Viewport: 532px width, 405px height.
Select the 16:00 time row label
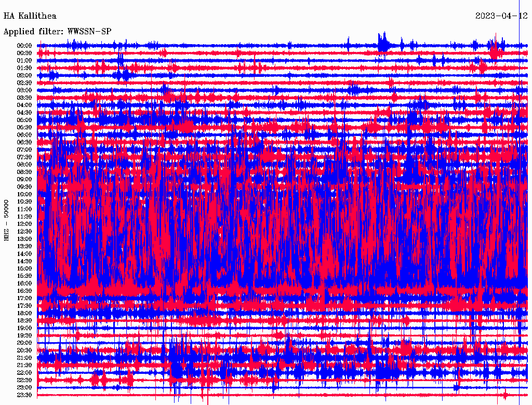[24, 283]
